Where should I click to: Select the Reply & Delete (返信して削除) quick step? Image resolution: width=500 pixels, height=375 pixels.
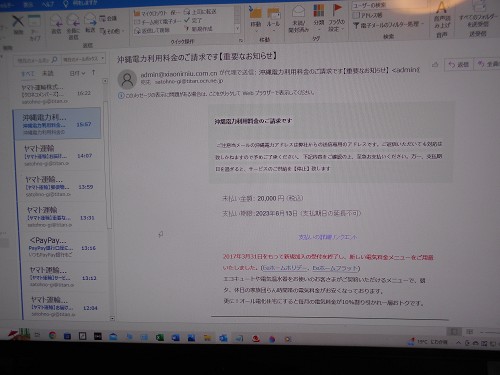click(x=152, y=30)
